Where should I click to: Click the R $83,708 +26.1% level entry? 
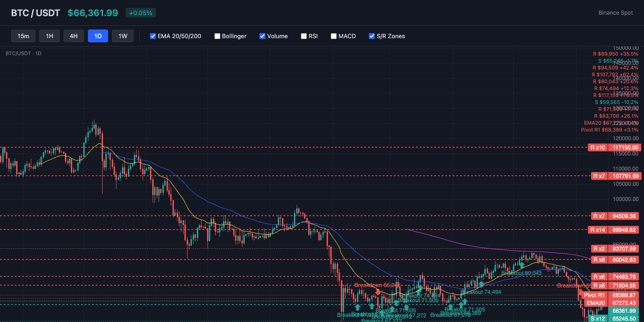point(615,116)
